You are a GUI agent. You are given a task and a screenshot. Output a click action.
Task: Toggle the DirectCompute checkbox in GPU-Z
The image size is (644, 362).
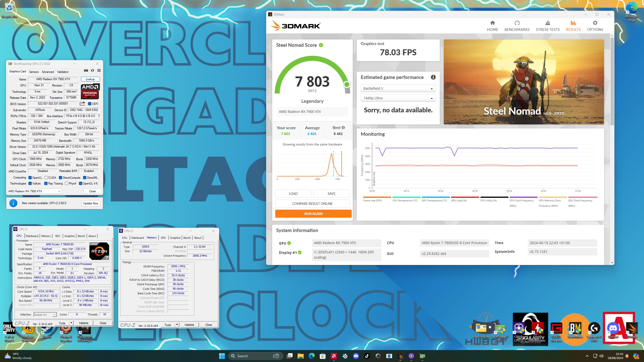(60, 178)
